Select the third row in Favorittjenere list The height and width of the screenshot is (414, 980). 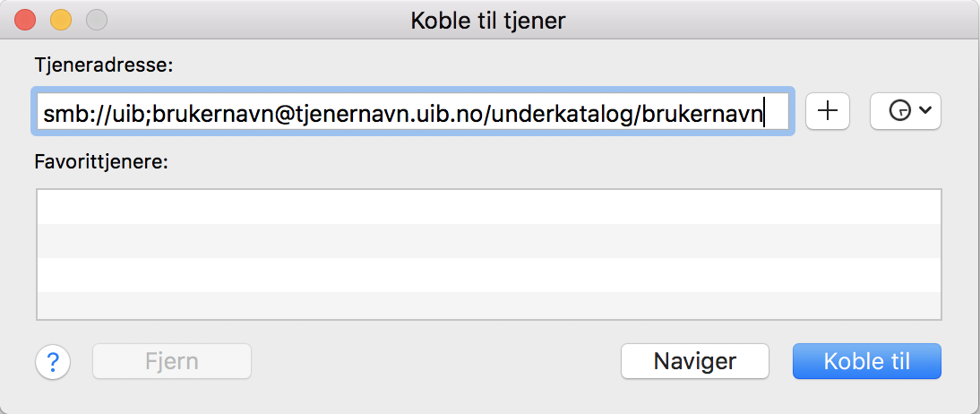pos(488,275)
